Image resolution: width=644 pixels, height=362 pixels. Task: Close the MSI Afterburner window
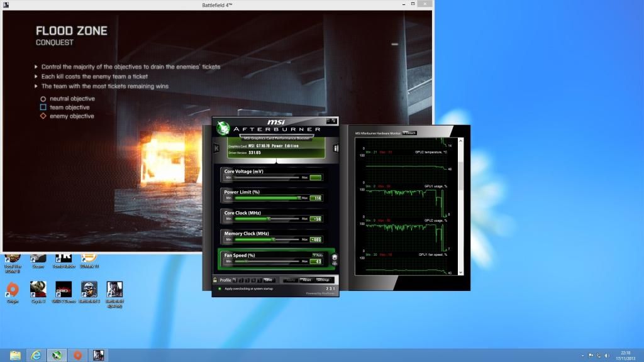coord(334,121)
